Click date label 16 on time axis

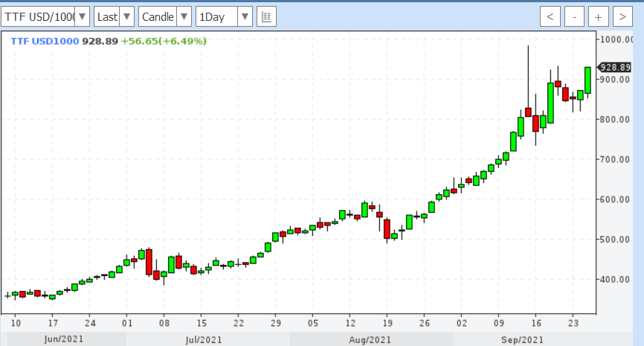click(536, 324)
